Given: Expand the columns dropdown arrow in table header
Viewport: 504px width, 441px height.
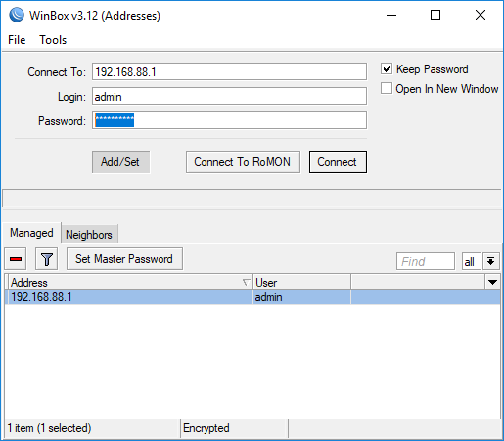Looking at the screenshot, I should (x=492, y=282).
